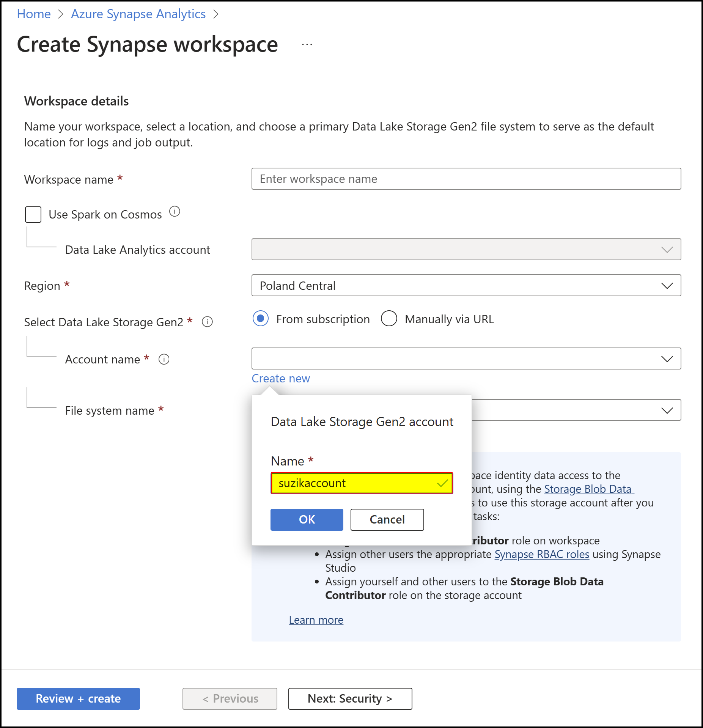The height and width of the screenshot is (728, 703).
Task: Open the Account name dropdown
Action: pos(466,358)
